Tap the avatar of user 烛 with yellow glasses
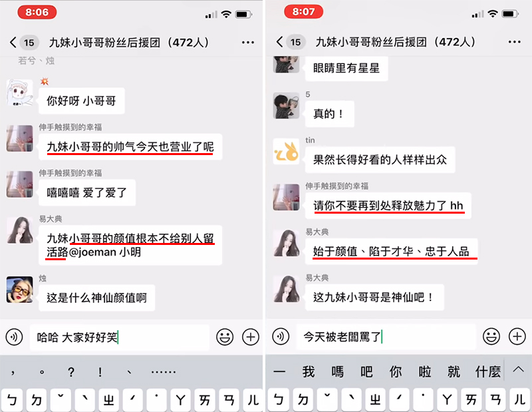 click(20, 290)
